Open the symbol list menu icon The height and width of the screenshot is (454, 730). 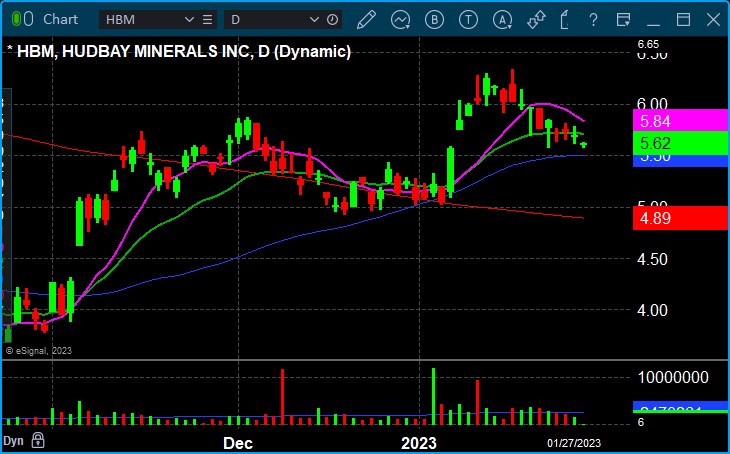point(208,20)
